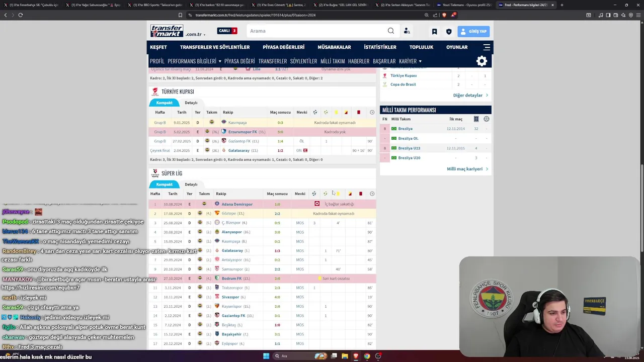Open the CANLI live scores badge
Image resolution: width=644 pixels, height=362 pixels.
[227, 31]
